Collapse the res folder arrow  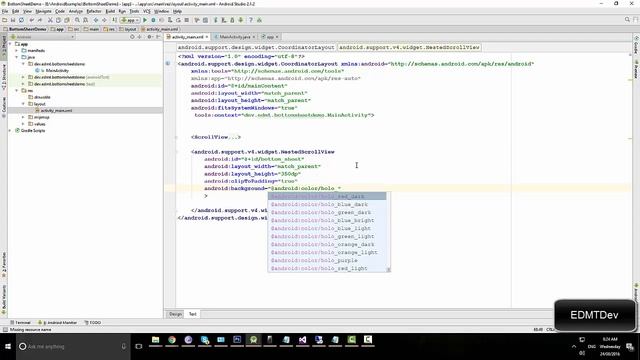click(17, 91)
